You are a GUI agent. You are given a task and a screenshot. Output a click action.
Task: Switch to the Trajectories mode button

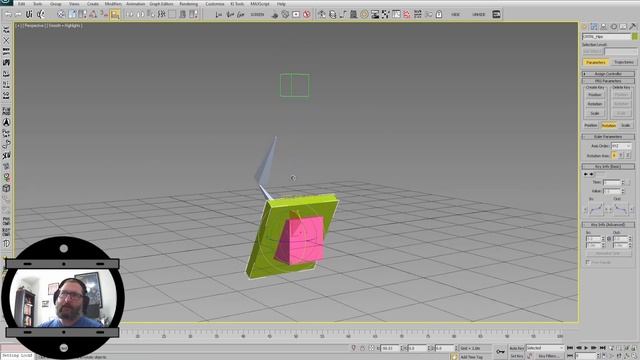coord(624,62)
